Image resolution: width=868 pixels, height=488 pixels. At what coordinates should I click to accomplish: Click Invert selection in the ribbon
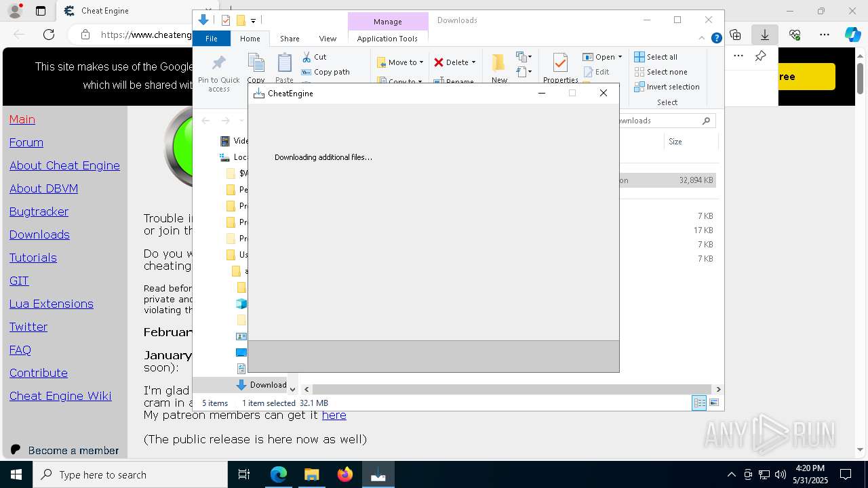coord(667,87)
